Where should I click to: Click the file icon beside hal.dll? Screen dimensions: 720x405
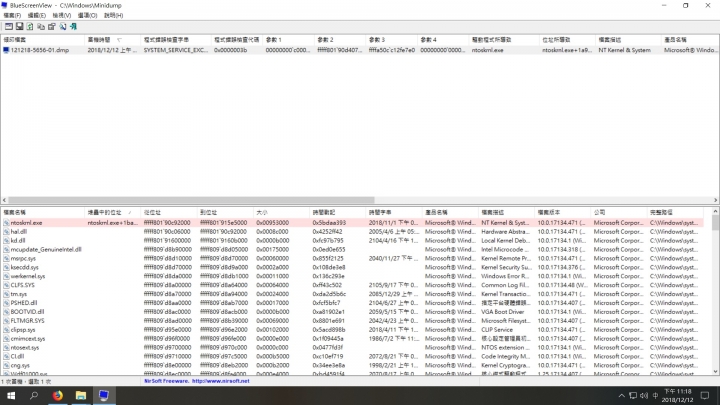point(6,231)
